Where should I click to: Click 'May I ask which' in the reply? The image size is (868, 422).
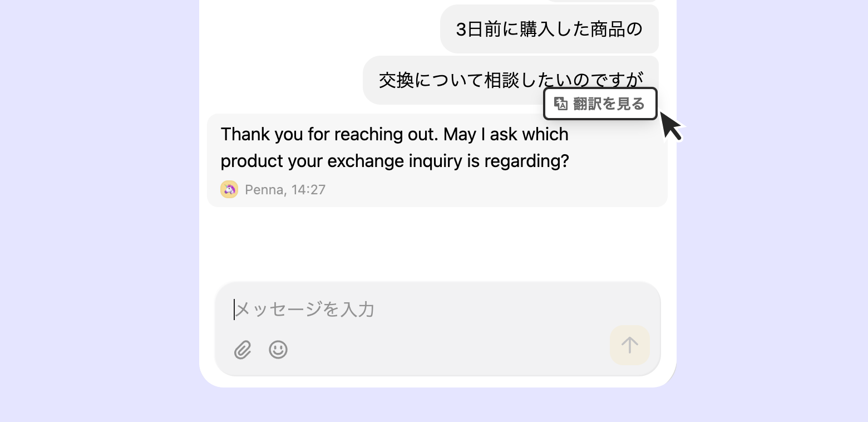[506, 135]
